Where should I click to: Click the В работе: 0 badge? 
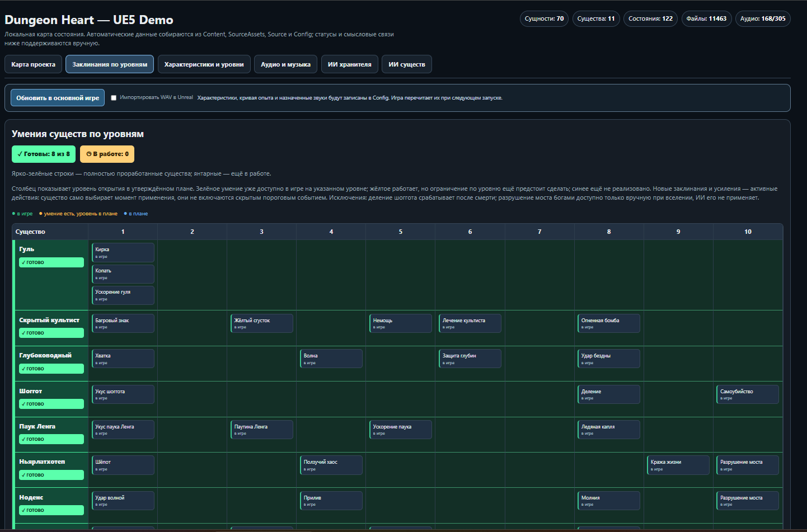tap(107, 154)
